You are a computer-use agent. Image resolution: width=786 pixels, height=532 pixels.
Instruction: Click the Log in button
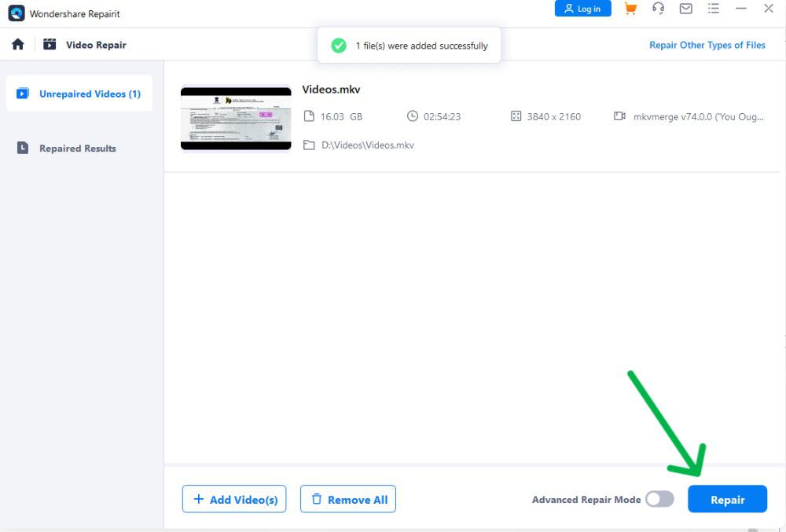pyautogui.click(x=583, y=9)
